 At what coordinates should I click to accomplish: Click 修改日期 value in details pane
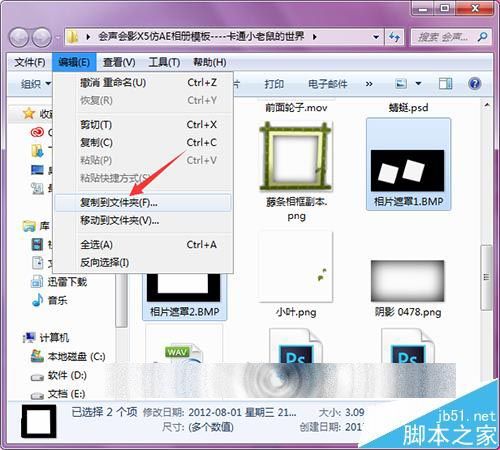[242, 413]
